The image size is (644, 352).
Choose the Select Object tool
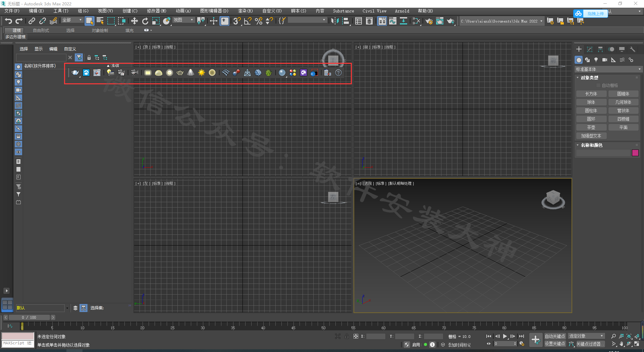(89, 21)
